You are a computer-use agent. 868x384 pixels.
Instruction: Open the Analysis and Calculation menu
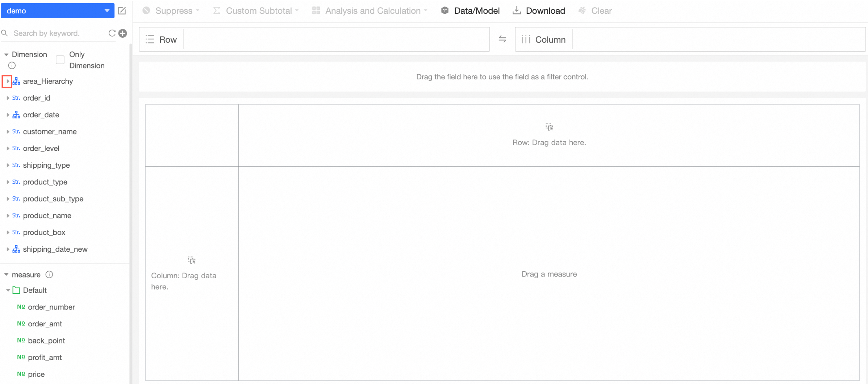pos(370,11)
